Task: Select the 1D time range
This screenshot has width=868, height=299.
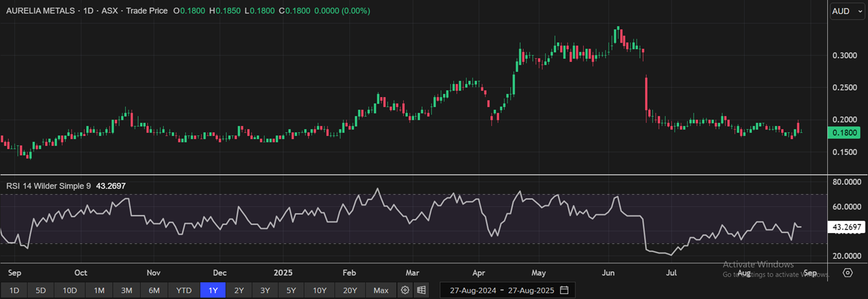Action: [x=14, y=290]
